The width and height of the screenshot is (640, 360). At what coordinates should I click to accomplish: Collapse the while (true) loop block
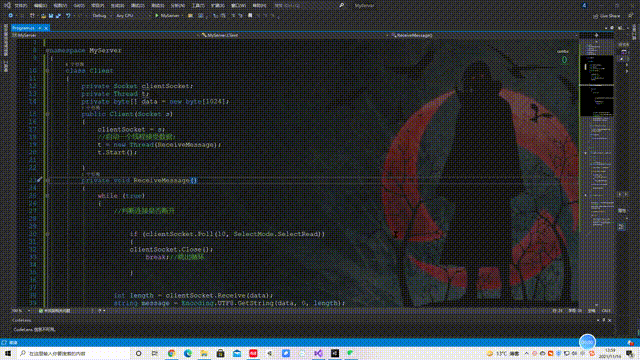pos(48,196)
